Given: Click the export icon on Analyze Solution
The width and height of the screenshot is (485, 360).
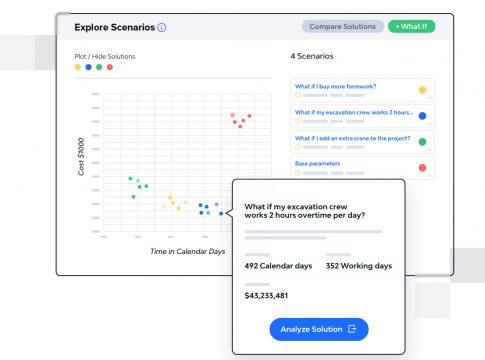Looking at the screenshot, I should coord(352,329).
